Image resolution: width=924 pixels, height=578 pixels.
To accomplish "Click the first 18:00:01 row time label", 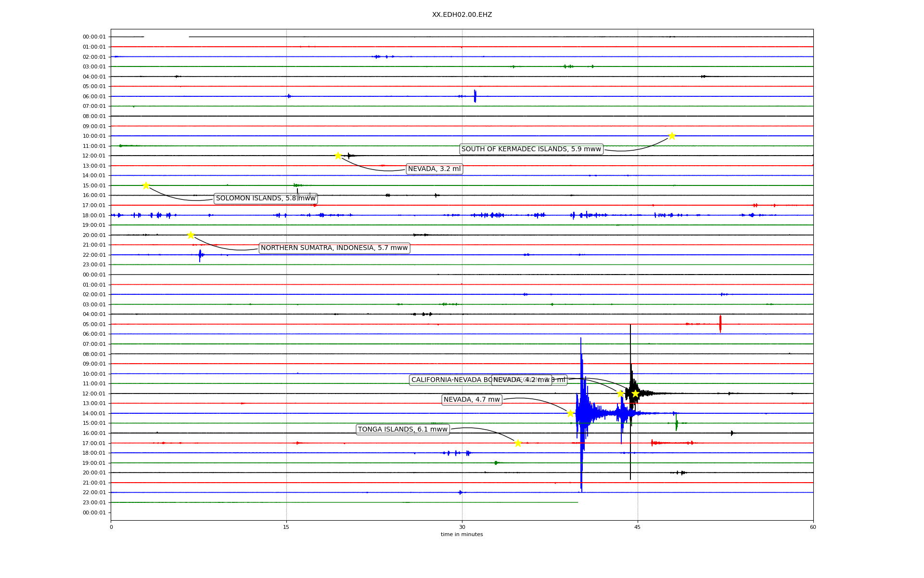I will coord(94,215).
